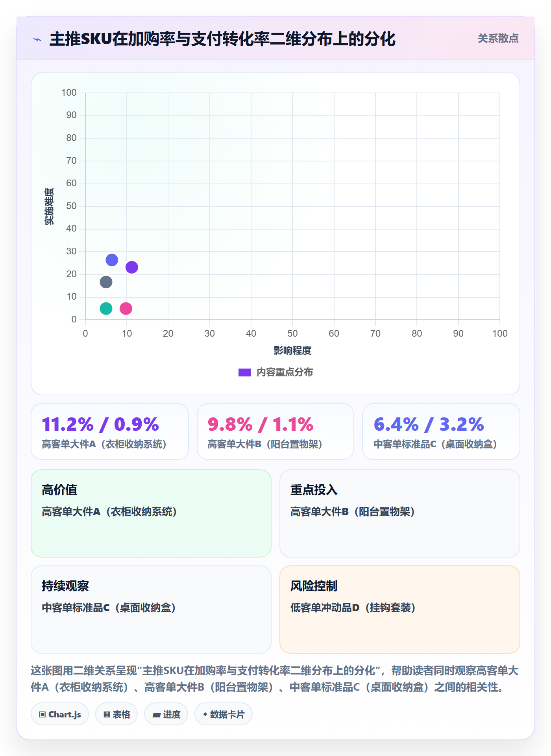Click the 影响程度 x-axis title
Image resolution: width=551 pixels, height=756 pixels.
[x=292, y=350]
